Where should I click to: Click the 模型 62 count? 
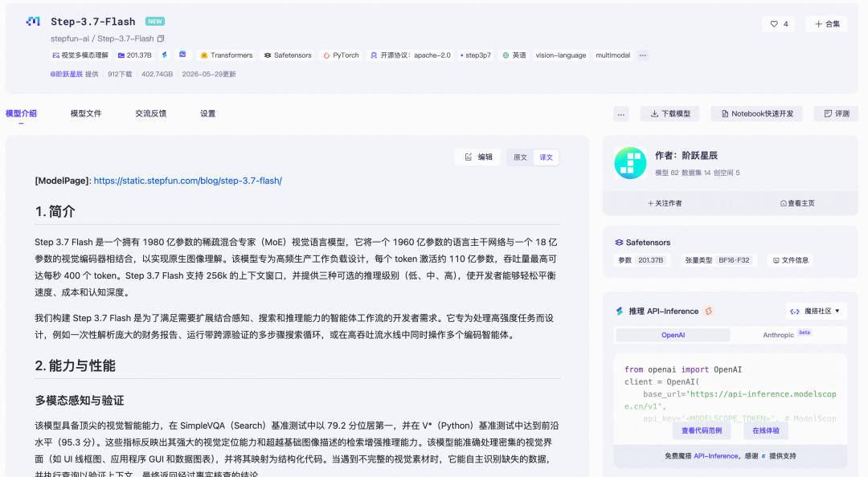tap(666, 173)
